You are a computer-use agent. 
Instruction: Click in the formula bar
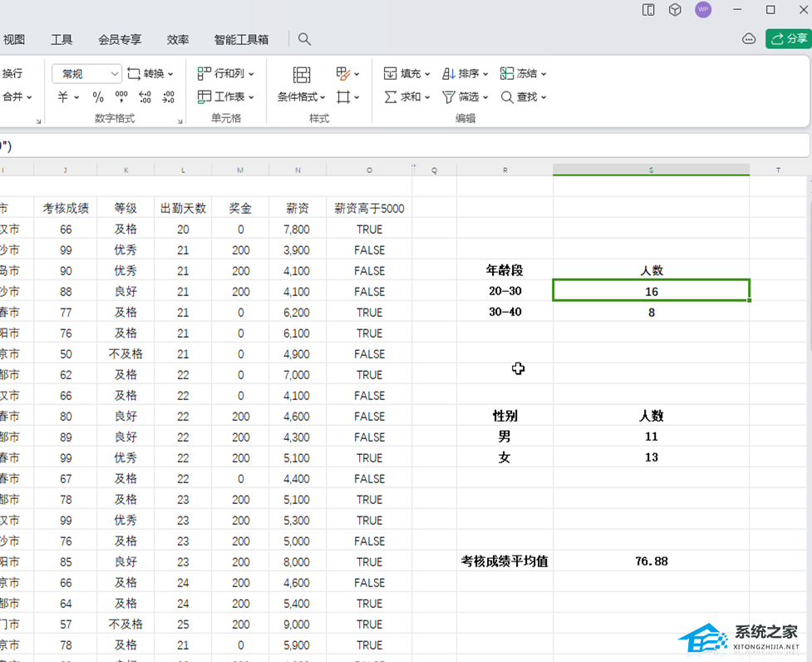(405, 146)
